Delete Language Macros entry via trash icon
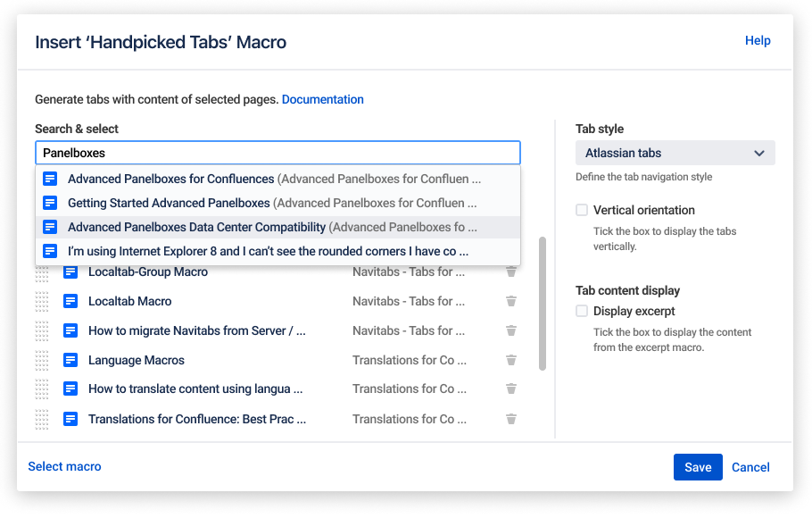The width and height of the screenshot is (812, 518). (x=510, y=360)
